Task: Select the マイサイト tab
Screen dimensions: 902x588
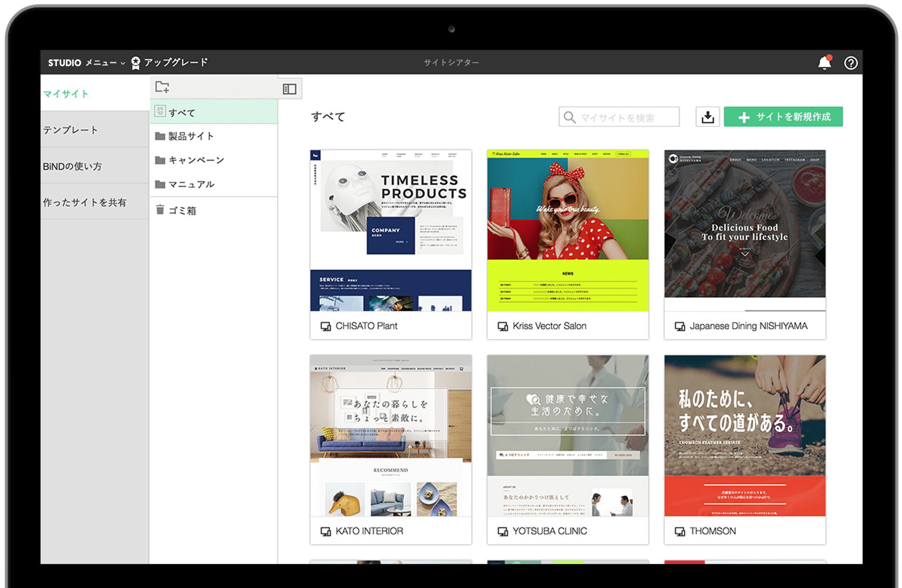Action: (66, 94)
